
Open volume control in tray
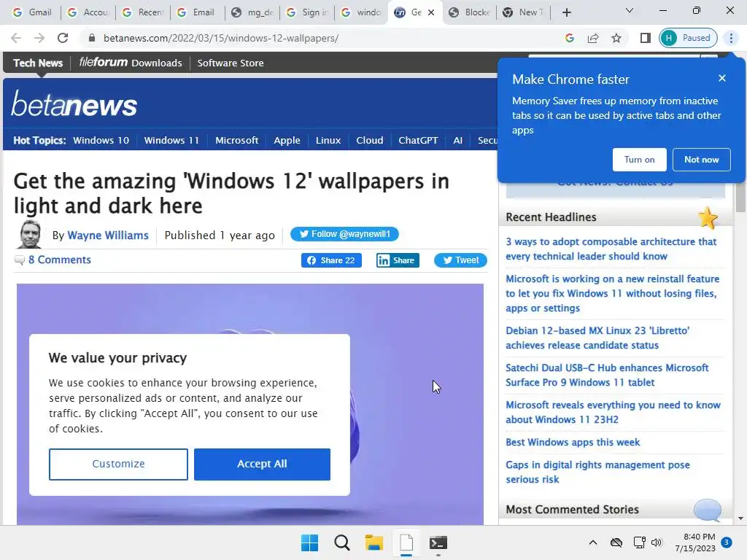657,542
